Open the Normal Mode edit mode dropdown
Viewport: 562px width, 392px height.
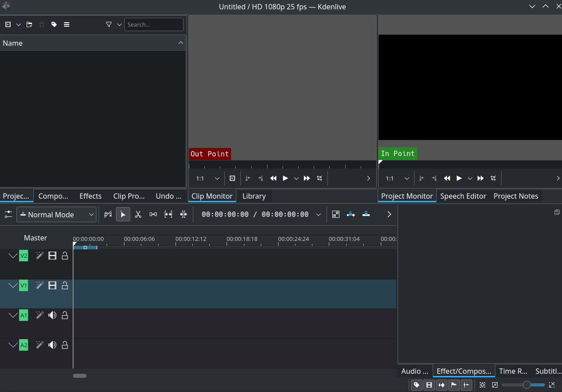(56, 215)
